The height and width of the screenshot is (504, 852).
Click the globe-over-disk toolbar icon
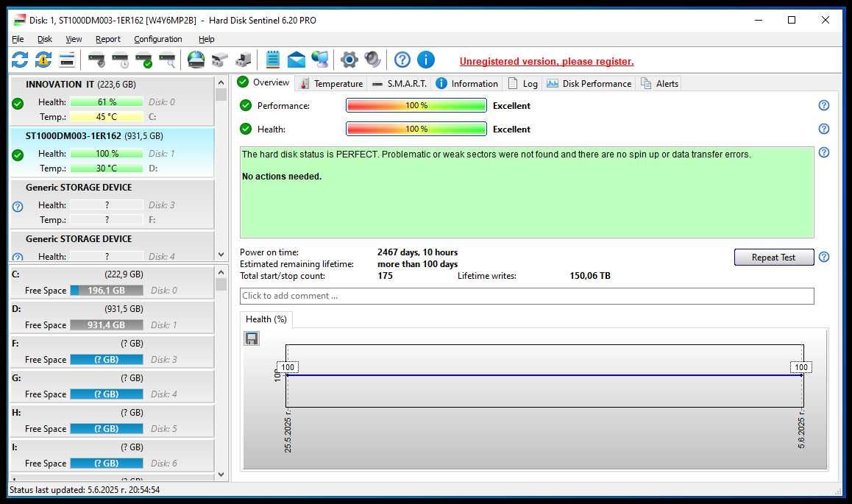[196, 60]
